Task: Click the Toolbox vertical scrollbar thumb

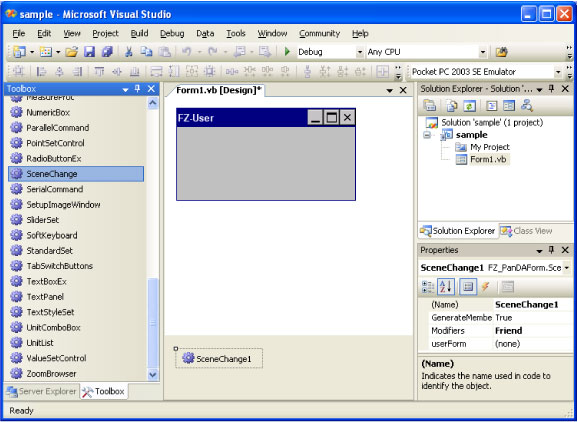Action: coord(153,323)
